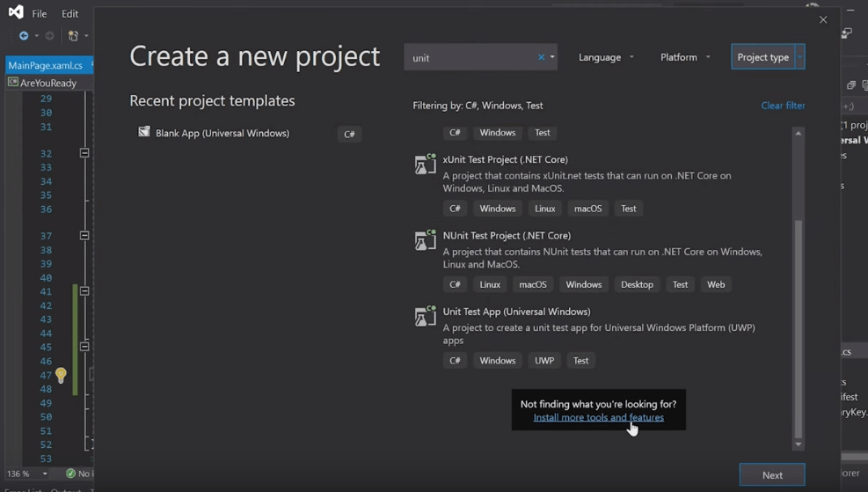
Task: Click the Unit Test App template icon
Action: coord(425,316)
